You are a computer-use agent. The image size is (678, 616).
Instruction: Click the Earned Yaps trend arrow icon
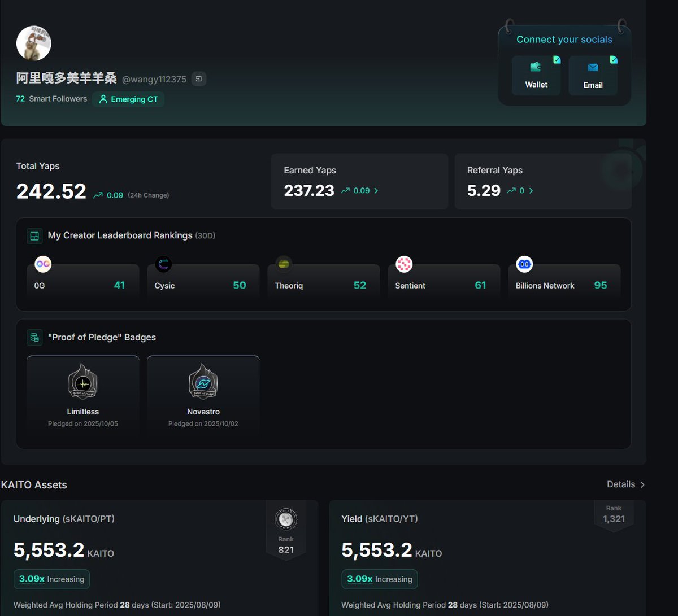click(345, 191)
